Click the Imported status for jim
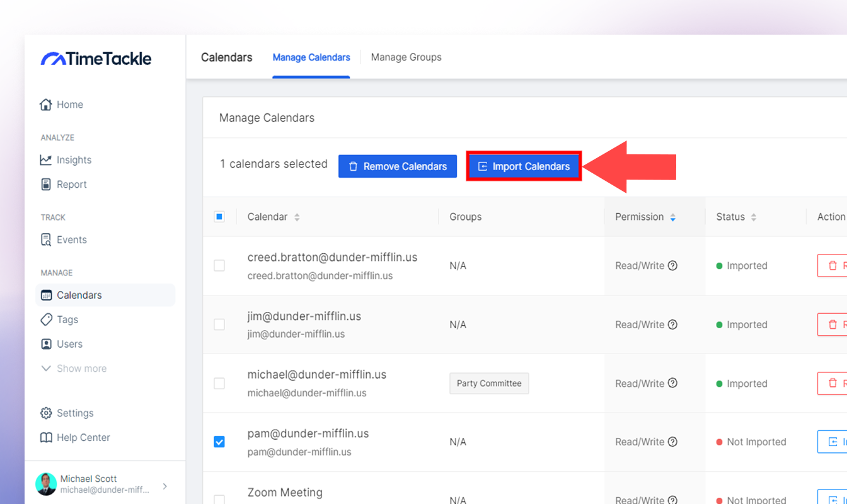 (742, 325)
